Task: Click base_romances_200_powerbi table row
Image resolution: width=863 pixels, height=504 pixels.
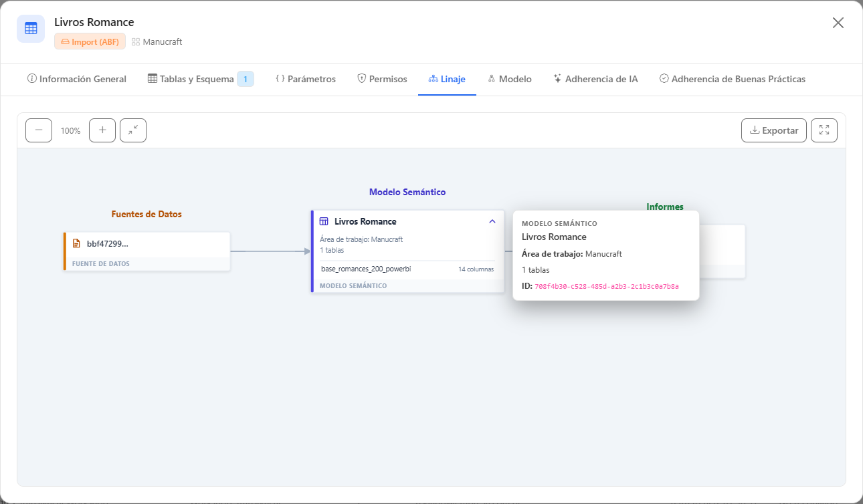Action: click(x=407, y=269)
